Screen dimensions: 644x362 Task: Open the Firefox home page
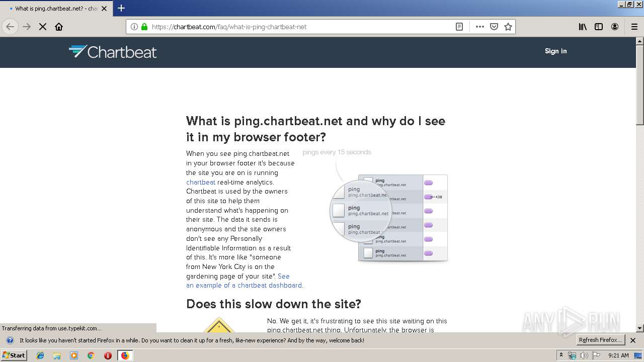point(59,27)
